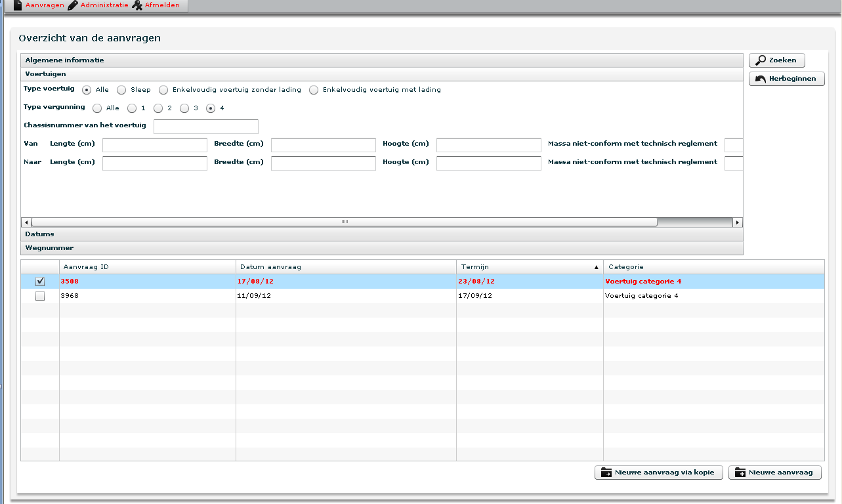Focus the Naar Breedte (cm) field
Image resolution: width=842 pixels, height=504 pixels.
click(324, 163)
